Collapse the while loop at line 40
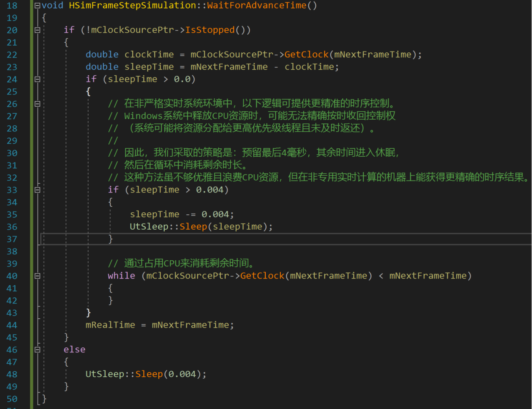532x409 pixels. coord(37,276)
